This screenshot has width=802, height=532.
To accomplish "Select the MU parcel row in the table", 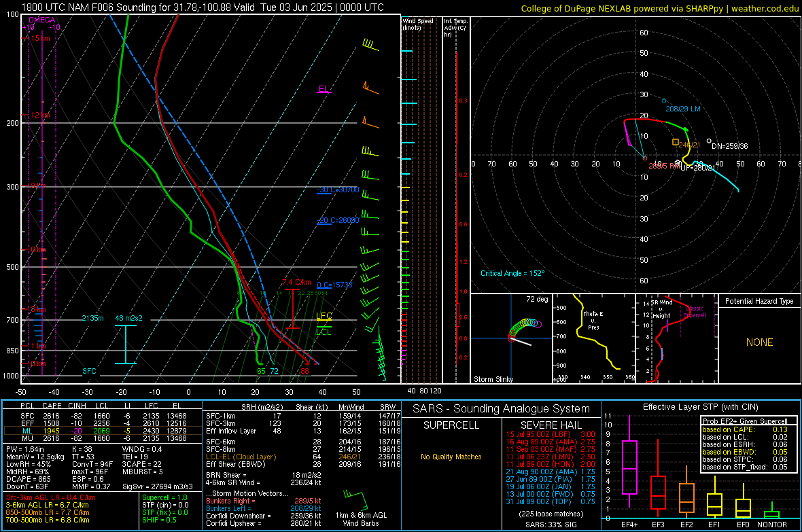I will pos(103,438).
